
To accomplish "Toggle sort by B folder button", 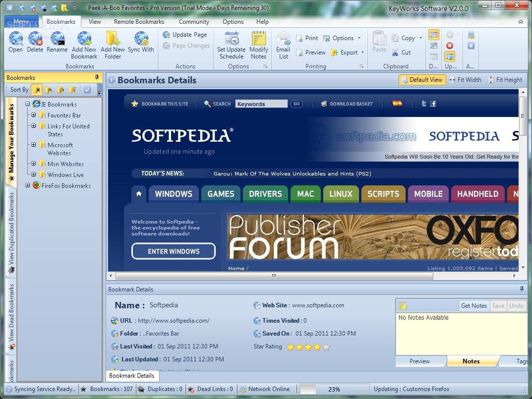I will point(60,90).
